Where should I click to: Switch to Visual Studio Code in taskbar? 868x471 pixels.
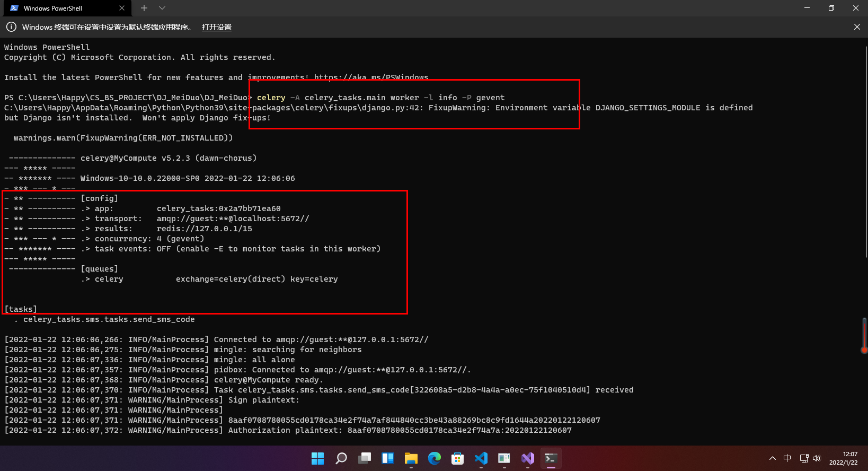click(x=481, y=458)
